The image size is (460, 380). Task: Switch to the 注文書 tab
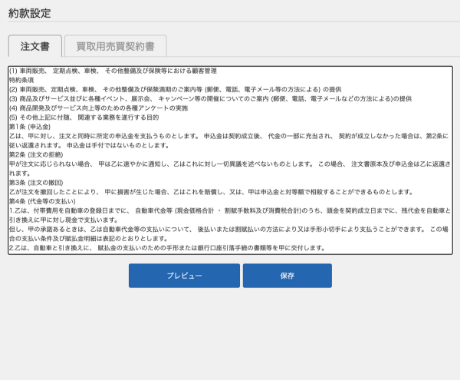click(35, 46)
